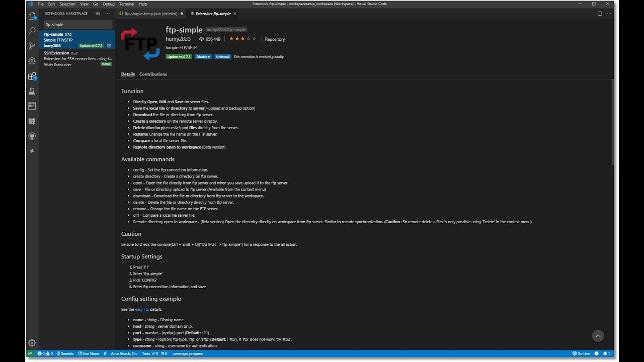Switch to Contributions tab
Viewport: 644px width, 362px height.
(x=153, y=74)
